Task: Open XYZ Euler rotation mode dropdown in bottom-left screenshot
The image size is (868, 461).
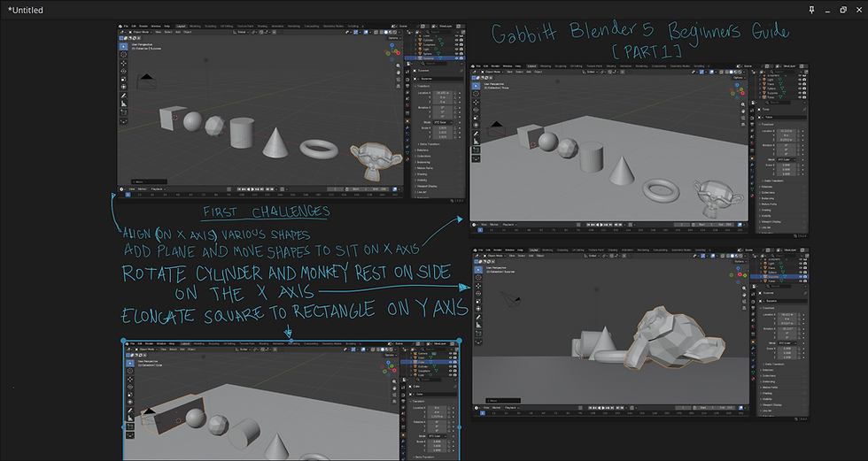Action: point(437,436)
